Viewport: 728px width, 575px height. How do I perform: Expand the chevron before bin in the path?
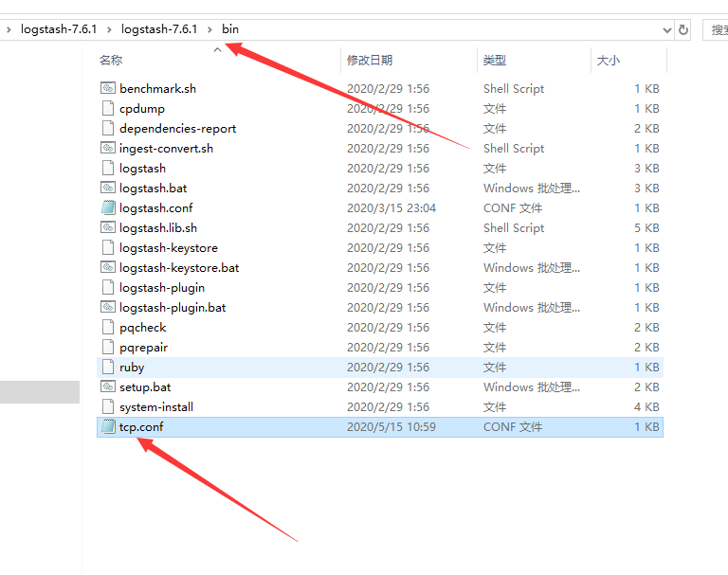[x=209, y=29]
